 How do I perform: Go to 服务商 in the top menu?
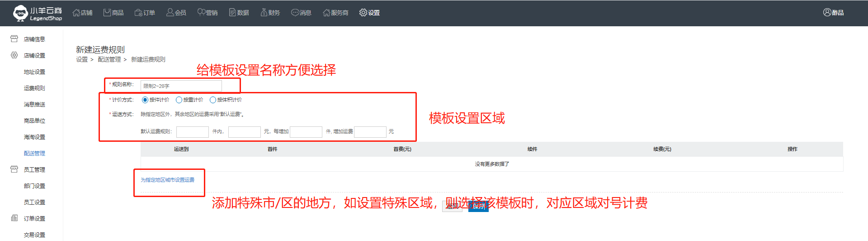335,13
